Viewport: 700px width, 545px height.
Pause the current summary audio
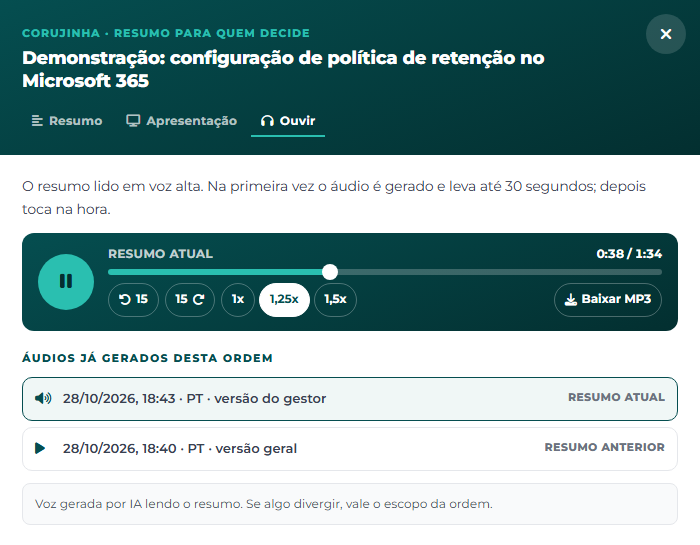66,282
